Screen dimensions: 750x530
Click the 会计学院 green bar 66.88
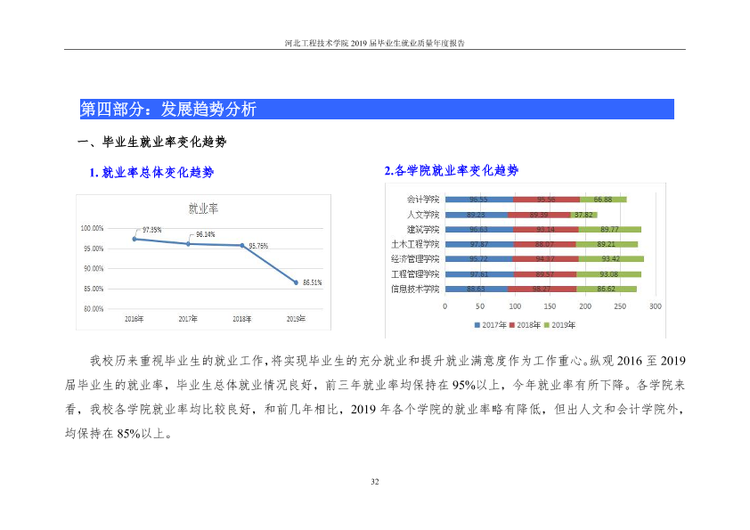click(603, 199)
